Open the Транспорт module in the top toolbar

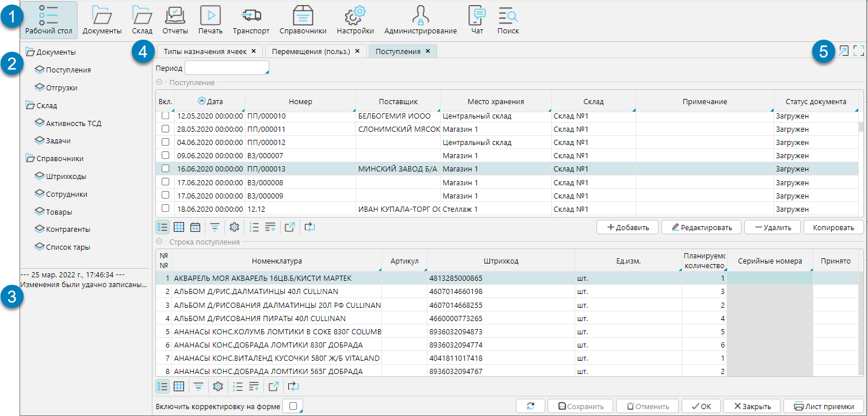(251, 20)
